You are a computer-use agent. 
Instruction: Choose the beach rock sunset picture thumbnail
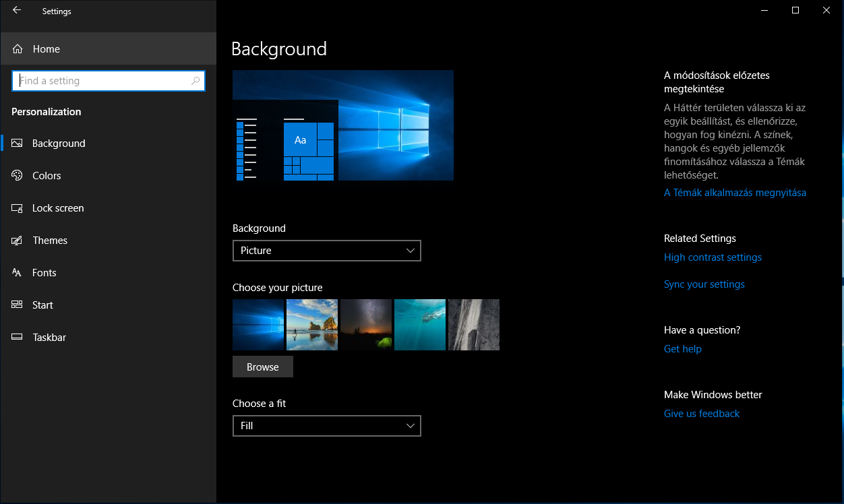click(312, 325)
